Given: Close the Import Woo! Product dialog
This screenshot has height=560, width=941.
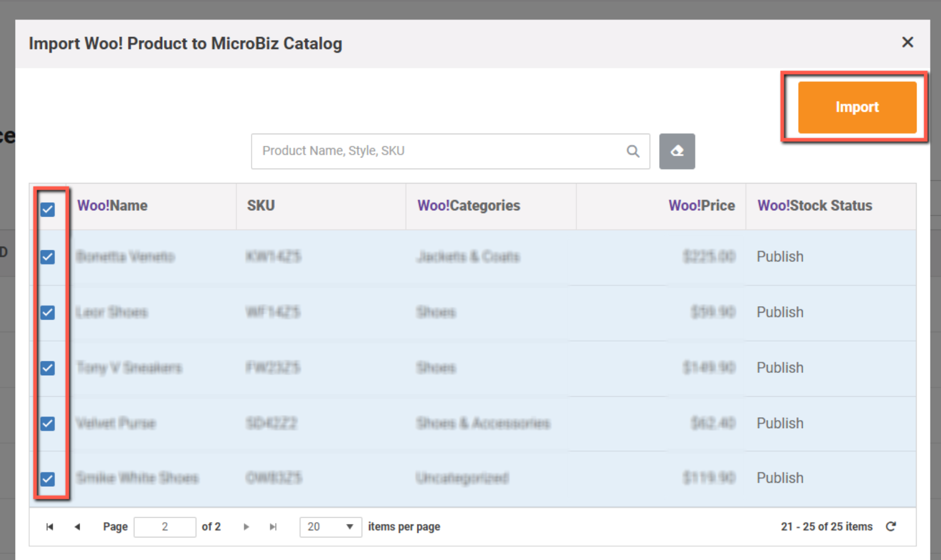Looking at the screenshot, I should (x=907, y=42).
